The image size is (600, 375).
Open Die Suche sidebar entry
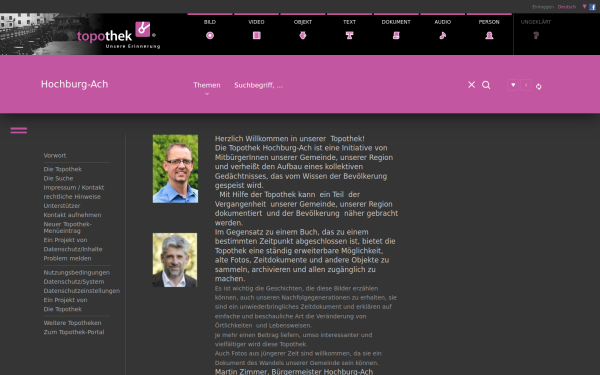click(58, 178)
